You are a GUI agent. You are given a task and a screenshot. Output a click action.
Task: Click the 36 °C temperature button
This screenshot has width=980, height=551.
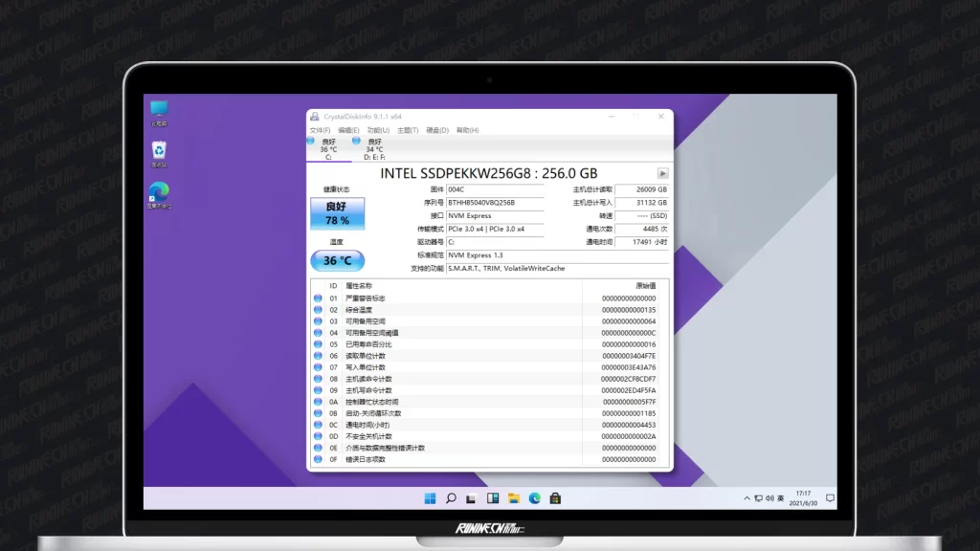[x=337, y=260]
